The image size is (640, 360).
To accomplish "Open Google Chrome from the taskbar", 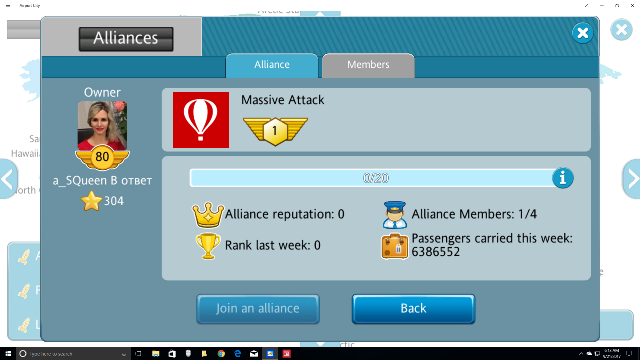I will pyautogui.click(x=221, y=354).
